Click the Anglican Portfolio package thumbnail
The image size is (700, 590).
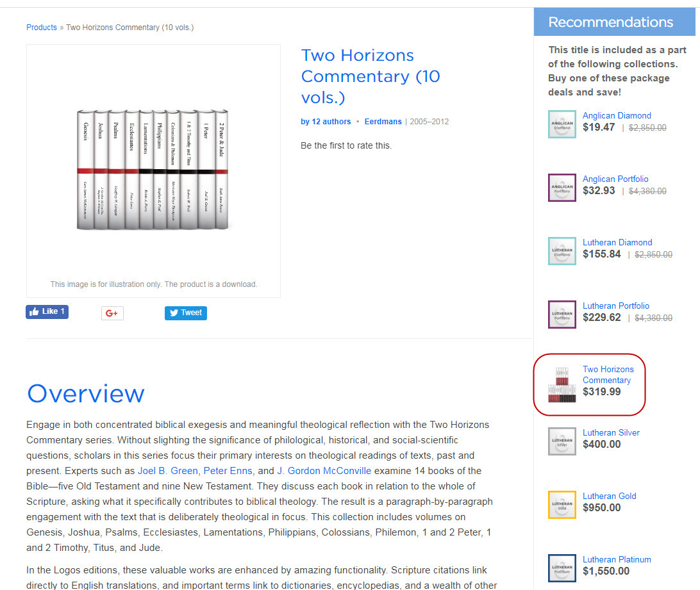(x=562, y=188)
